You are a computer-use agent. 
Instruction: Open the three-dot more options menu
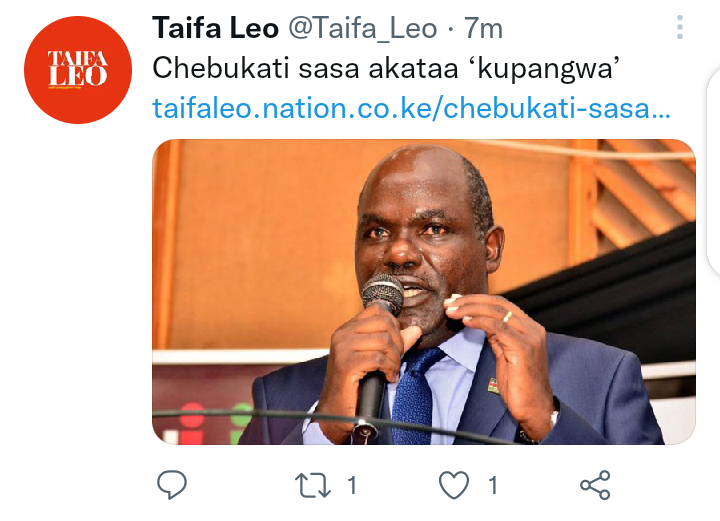click(x=680, y=27)
